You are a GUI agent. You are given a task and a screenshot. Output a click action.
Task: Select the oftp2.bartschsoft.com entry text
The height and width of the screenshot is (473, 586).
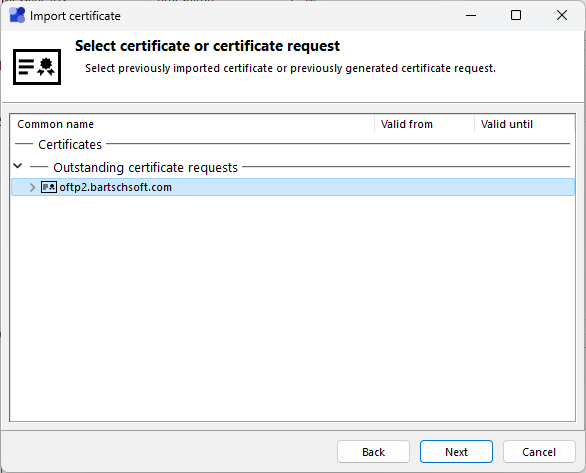point(115,187)
